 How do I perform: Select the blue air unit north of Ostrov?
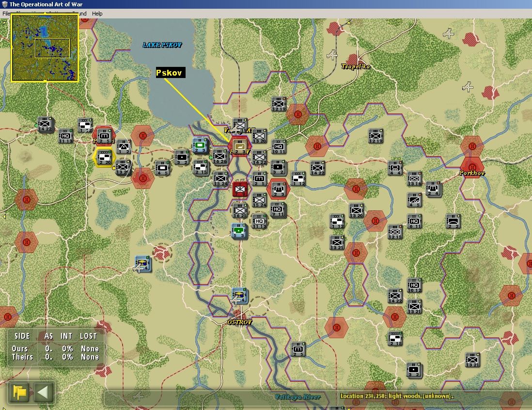coord(240,295)
